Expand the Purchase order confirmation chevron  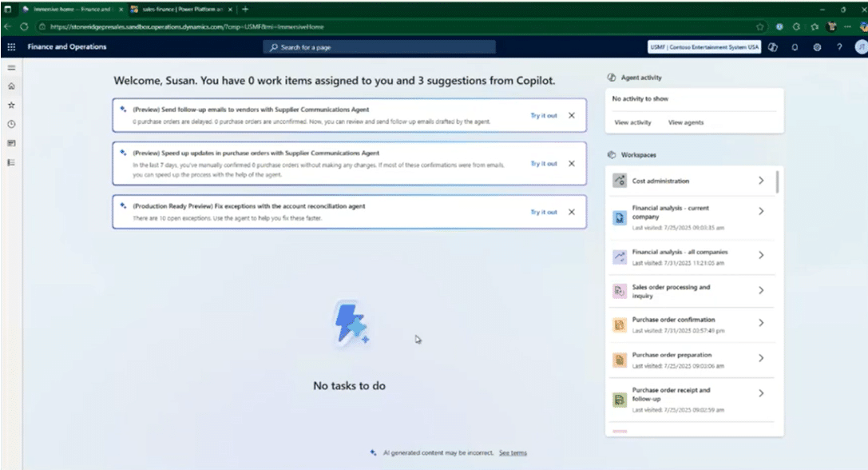pyautogui.click(x=761, y=323)
